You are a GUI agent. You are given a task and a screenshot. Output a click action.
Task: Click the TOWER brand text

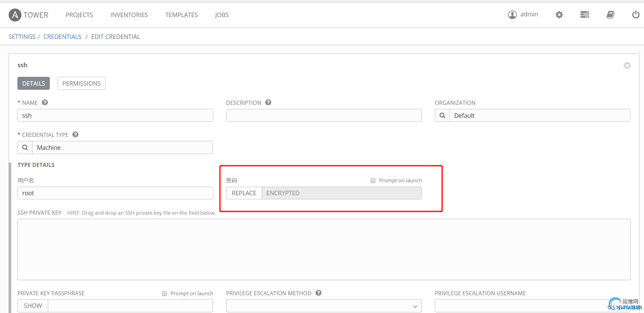tap(36, 15)
